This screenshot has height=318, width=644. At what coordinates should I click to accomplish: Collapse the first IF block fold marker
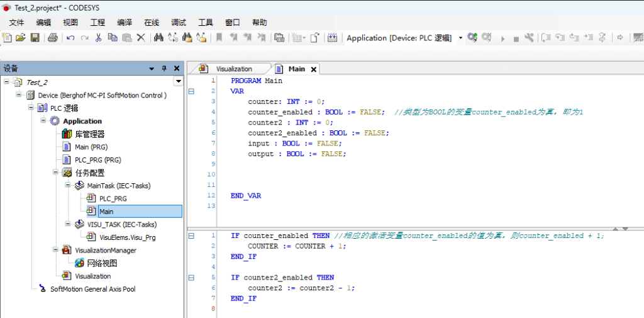pyautogui.click(x=191, y=236)
